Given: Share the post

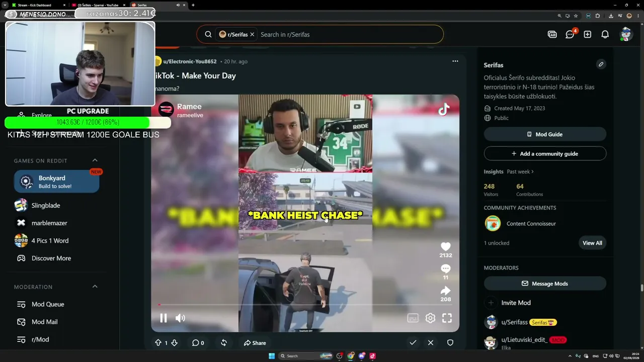Looking at the screenshot, I should pyautogui.click(x=255, y=343).
